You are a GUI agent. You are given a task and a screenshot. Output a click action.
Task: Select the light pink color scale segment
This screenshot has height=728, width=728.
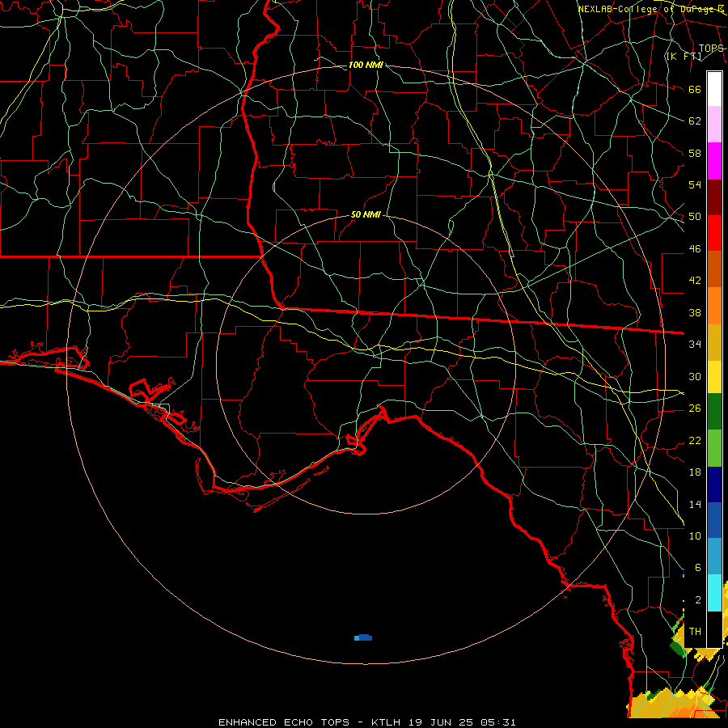click(x=714, y=124)
